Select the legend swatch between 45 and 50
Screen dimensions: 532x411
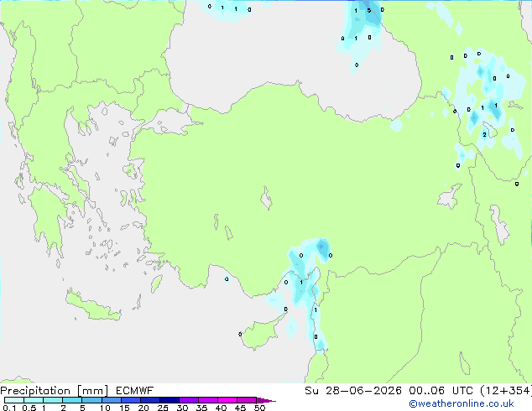point(247,400)
